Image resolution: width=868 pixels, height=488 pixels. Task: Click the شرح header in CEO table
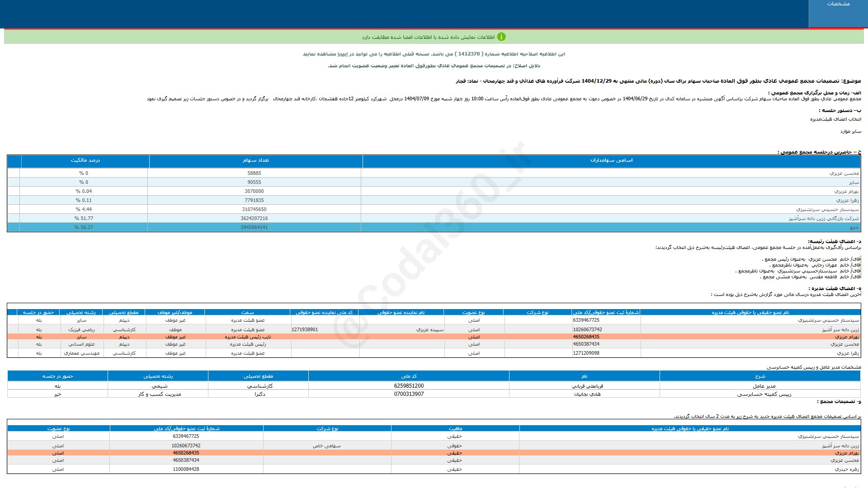760,376
